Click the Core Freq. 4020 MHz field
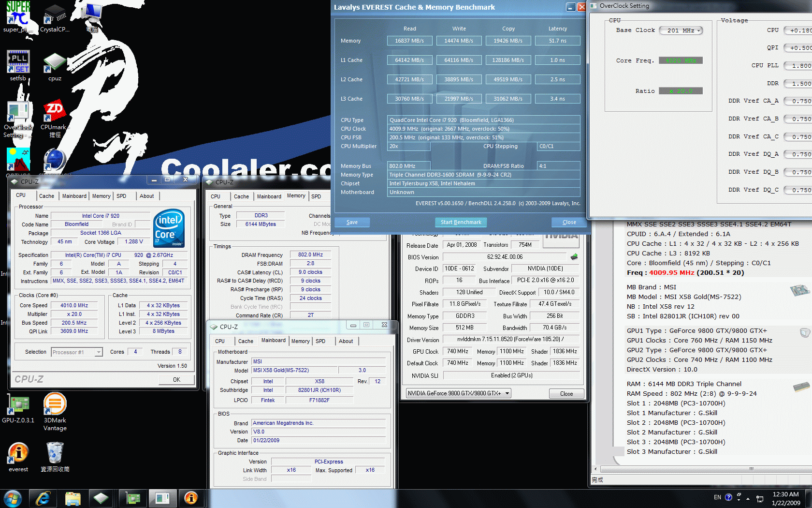The width and height of the screenshot is (812, 508). (x=681, y=60)
